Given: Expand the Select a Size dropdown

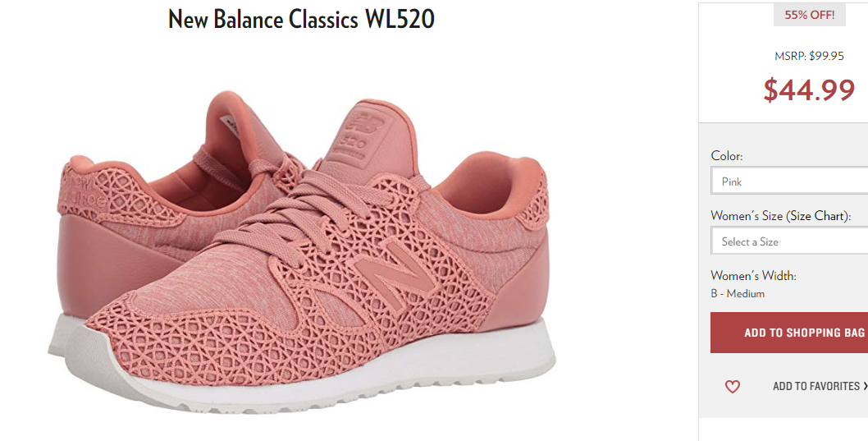Looking at the screenshot, I should (789, 241).
